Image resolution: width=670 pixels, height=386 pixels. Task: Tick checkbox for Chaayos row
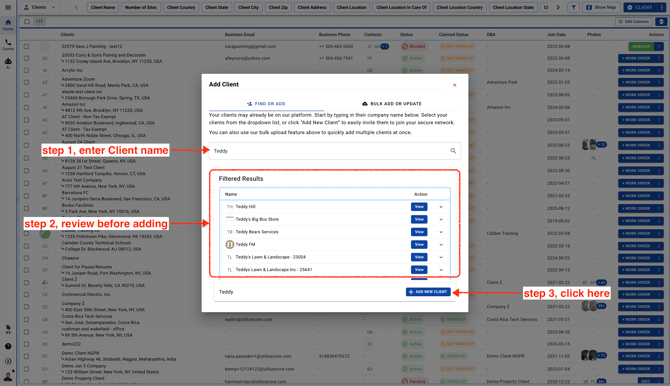pyautogui.click(x=26, y=258)
